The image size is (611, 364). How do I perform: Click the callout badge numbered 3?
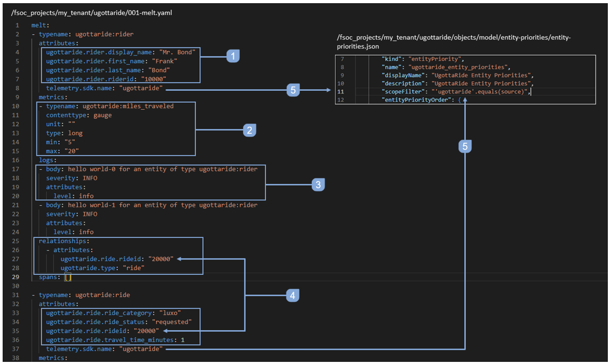pyautogui.click(x=318, y=184)
